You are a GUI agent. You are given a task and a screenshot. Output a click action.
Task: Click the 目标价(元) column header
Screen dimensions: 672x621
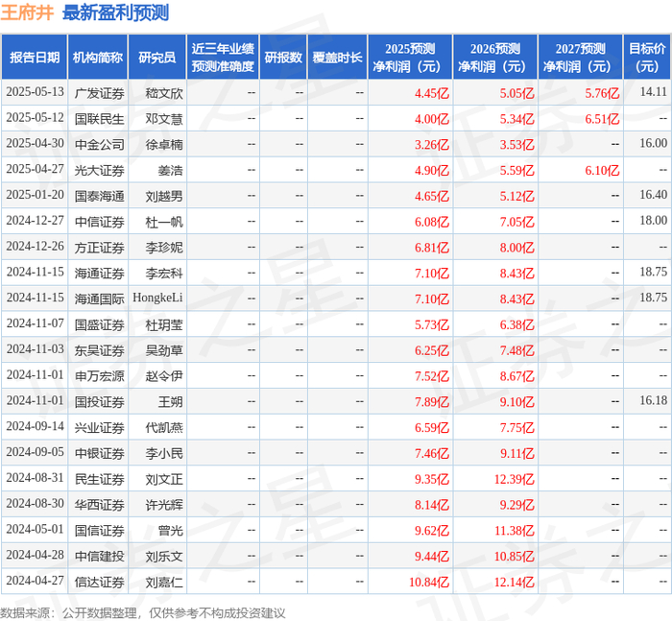click(647, 57)
